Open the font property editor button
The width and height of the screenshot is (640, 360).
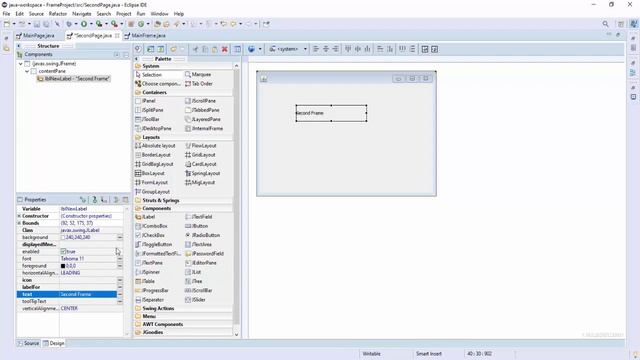point(120,259)
